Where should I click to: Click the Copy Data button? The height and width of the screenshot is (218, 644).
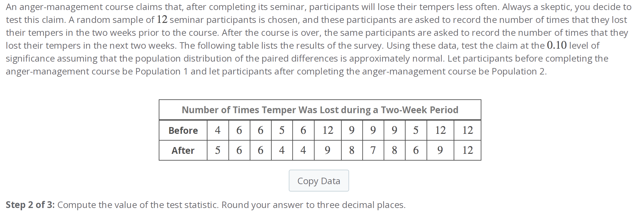point(319,181)
